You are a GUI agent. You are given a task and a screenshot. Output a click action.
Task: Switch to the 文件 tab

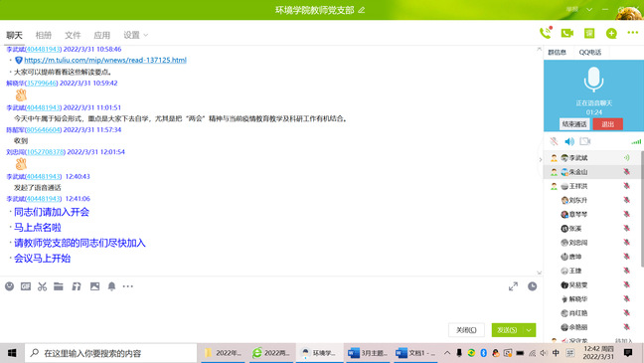point(73,36)
